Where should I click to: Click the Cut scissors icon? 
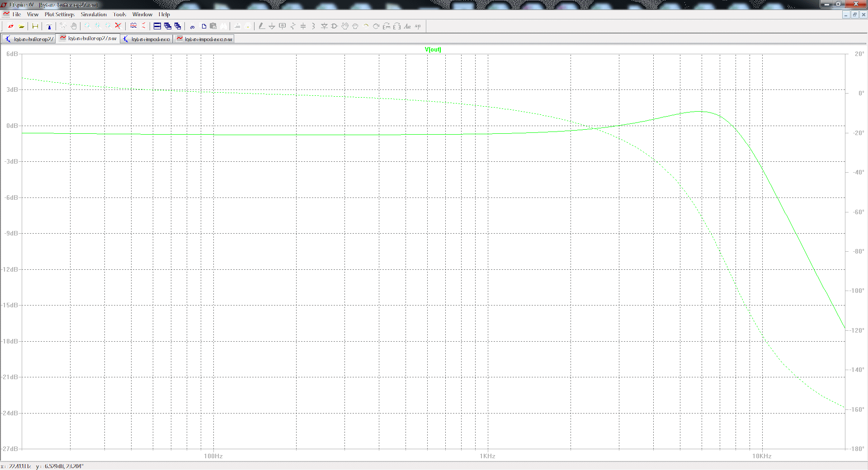[x=192, y=26]
